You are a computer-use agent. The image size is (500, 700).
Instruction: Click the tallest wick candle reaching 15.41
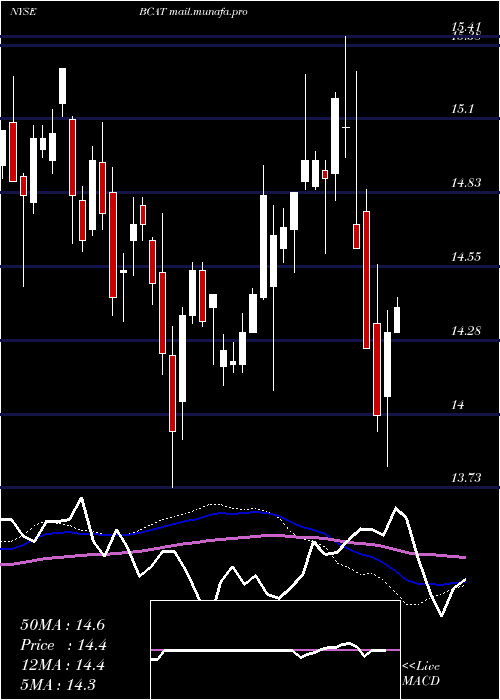[346, 97]
